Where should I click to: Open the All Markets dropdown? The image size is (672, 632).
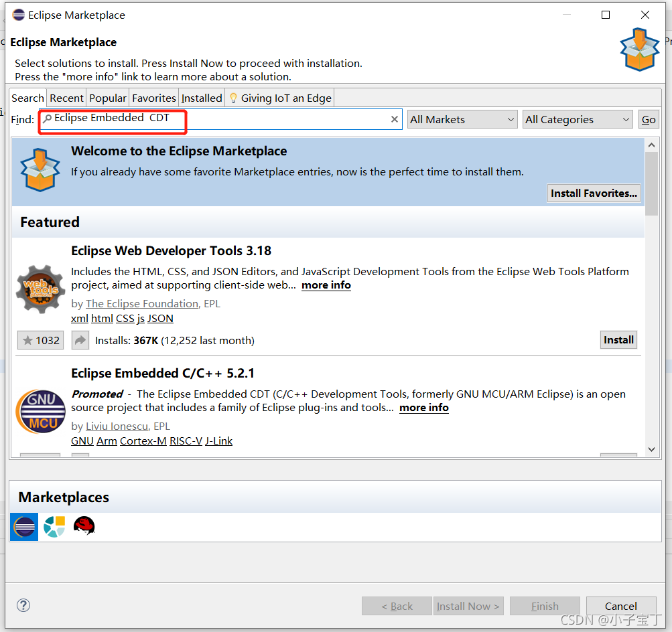coord(462,119)
